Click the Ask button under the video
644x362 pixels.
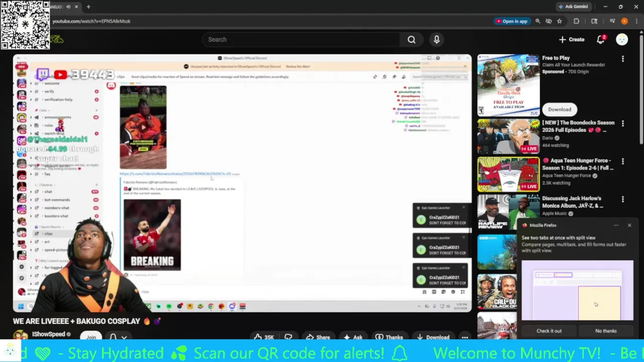coord(353,337)
